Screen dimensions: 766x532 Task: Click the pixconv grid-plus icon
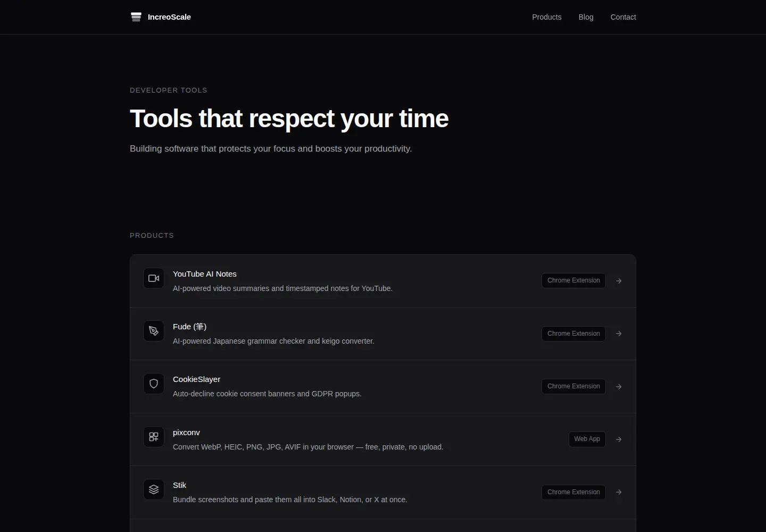[x=154, y=437]
